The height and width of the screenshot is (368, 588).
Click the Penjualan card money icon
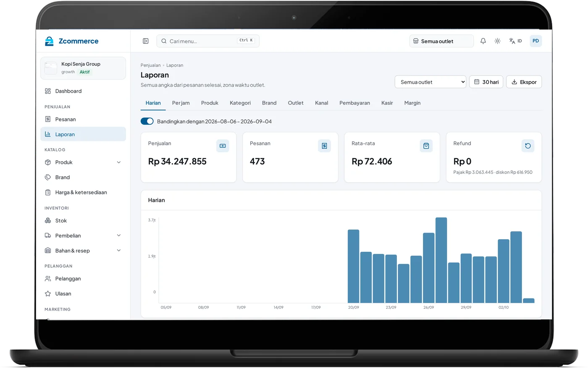coord(223,146)
